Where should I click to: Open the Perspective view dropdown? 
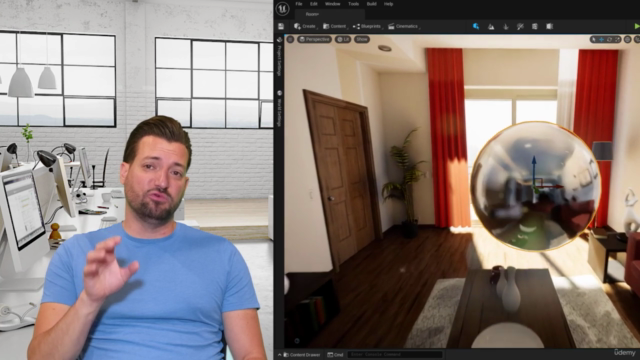pos(314,39)
